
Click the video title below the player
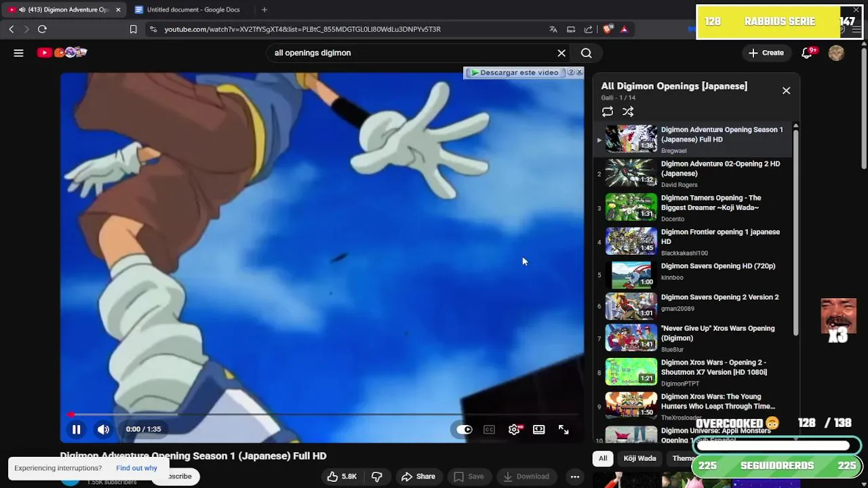(193, 456)
